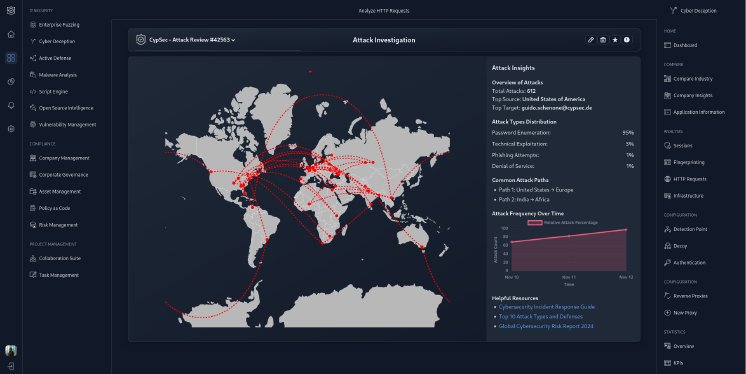Image resolution: width=746 pixels, height=374 pixels.
Task: Open the Cybersecurity Incident Response Guide link
Action: pyautogui.click(x=547, y=307)
